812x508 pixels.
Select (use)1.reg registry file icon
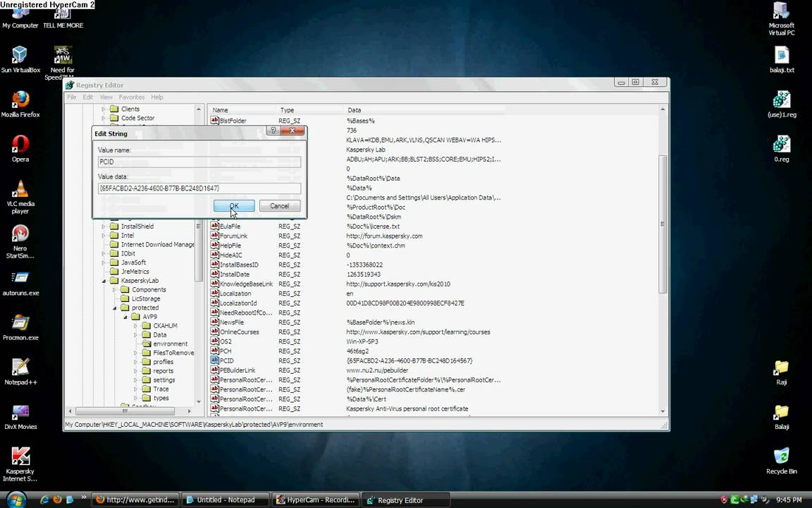pyautogui.click(x=782, y=104)
